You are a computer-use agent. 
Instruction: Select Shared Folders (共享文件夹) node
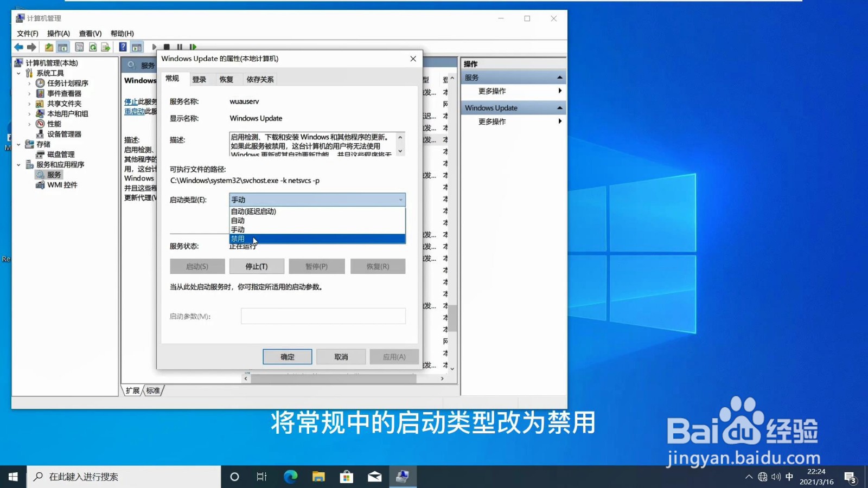click(64, 104)
